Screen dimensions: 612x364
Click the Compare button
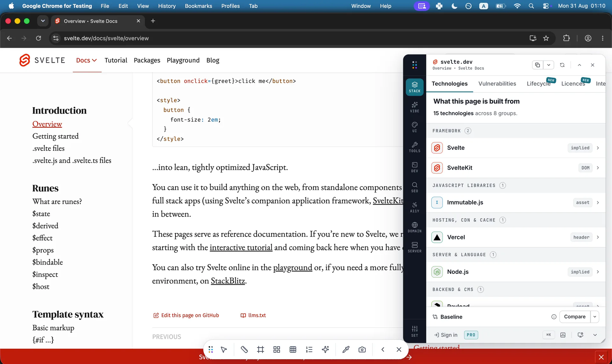pyautogui.click(x=575, y=317)
